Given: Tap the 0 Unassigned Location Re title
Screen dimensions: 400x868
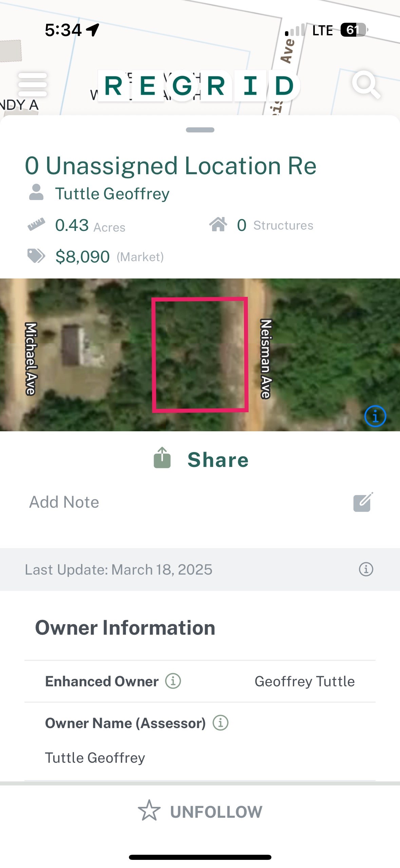Looking at the screenshot, I should (171, 166).
